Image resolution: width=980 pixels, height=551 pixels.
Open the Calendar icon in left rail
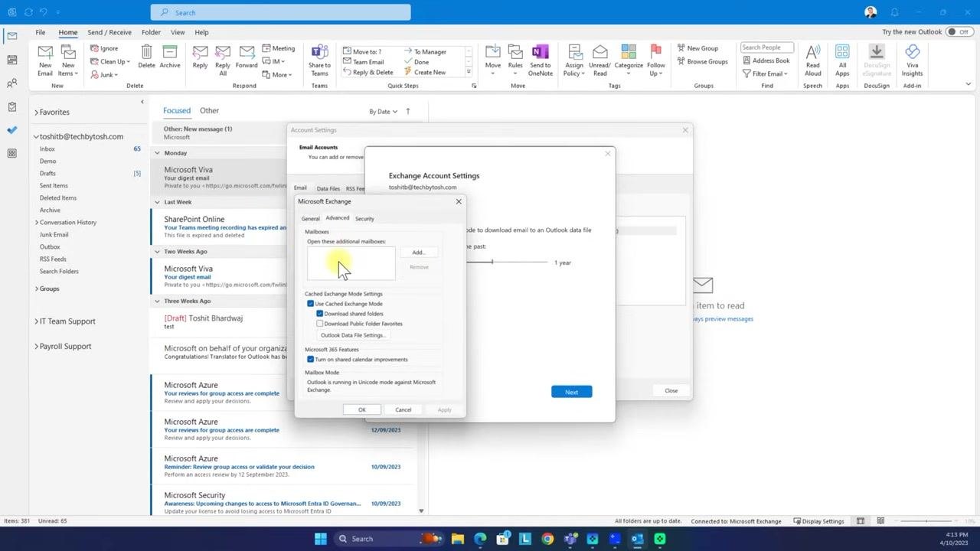tap(11, 60)
